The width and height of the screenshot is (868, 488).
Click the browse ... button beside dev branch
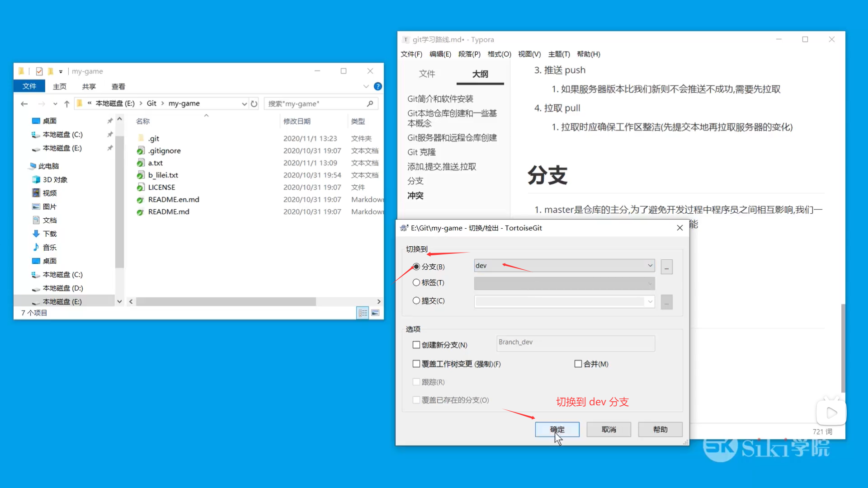pos(666,267)
